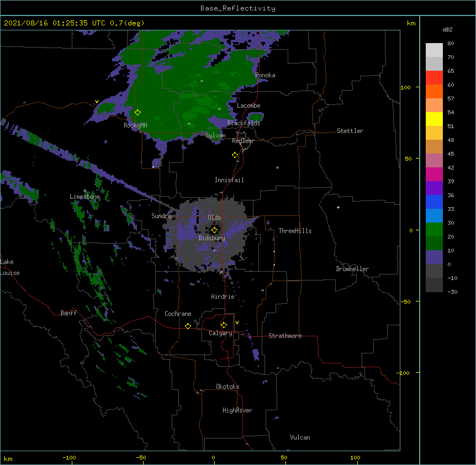Click the Limestone label
The image size is (476, 465).
click(84, 197)
